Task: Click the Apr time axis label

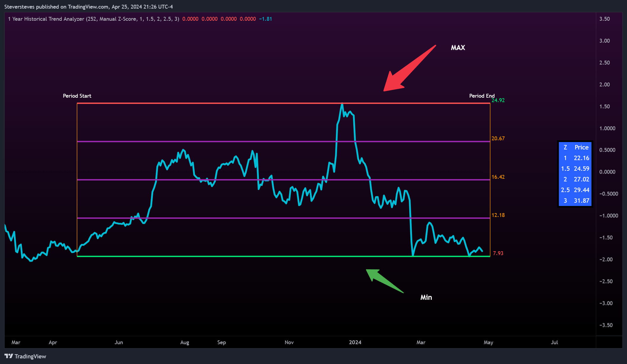Action: (53, 342)
